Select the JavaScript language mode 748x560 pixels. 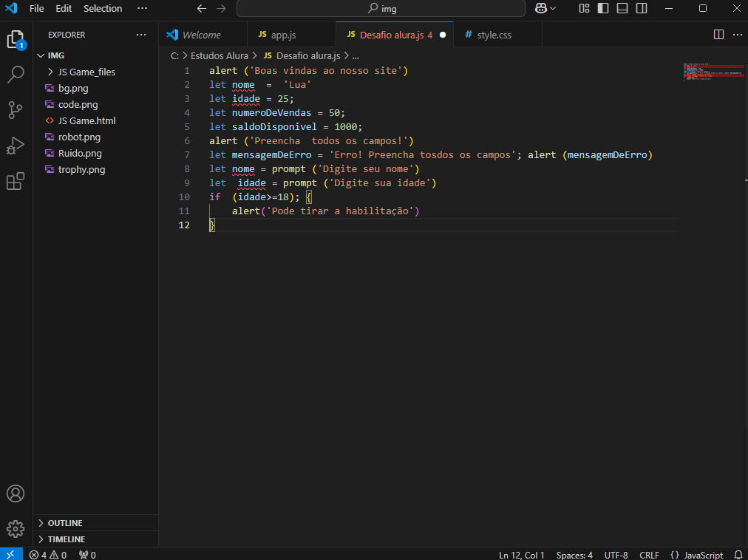pos(703,556)
